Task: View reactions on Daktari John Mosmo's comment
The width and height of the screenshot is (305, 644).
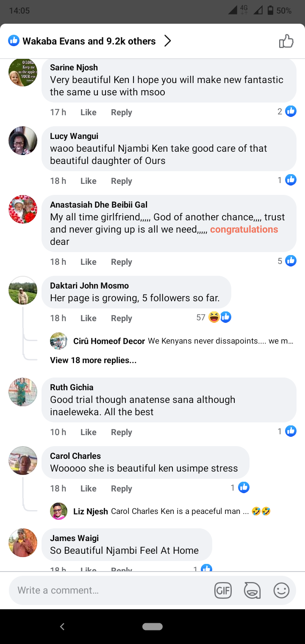Action: coord(214,317)
